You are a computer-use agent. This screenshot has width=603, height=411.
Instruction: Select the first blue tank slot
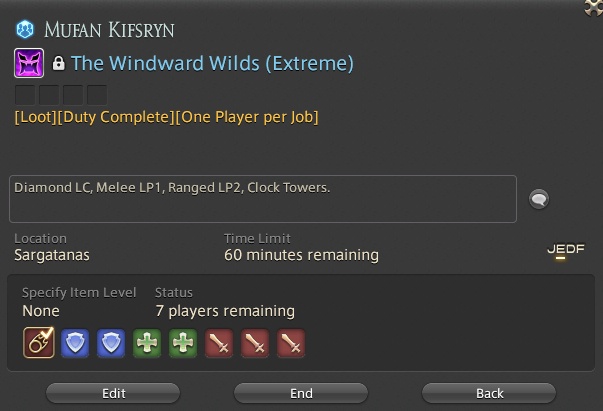tap(75, 343)
